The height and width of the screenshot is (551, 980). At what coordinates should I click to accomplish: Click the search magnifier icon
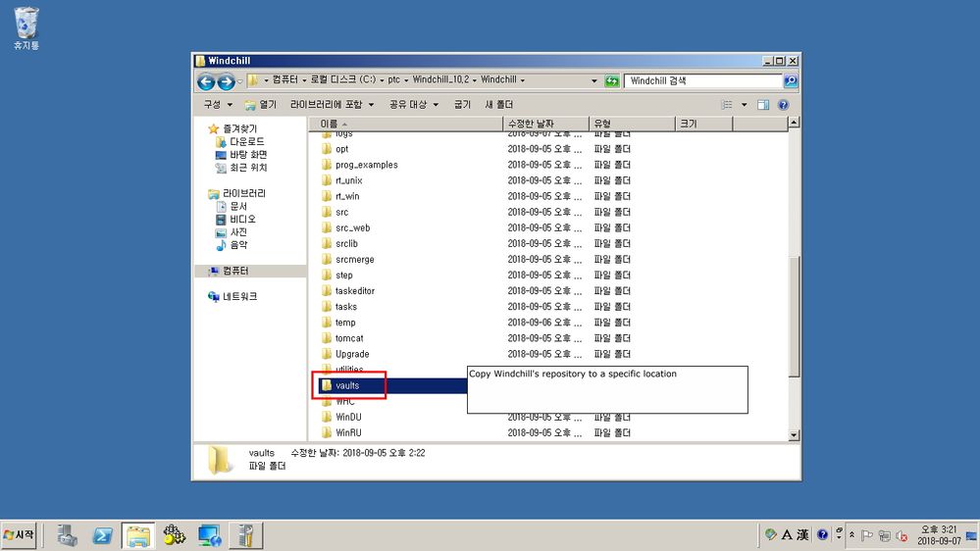click(790, 80)
